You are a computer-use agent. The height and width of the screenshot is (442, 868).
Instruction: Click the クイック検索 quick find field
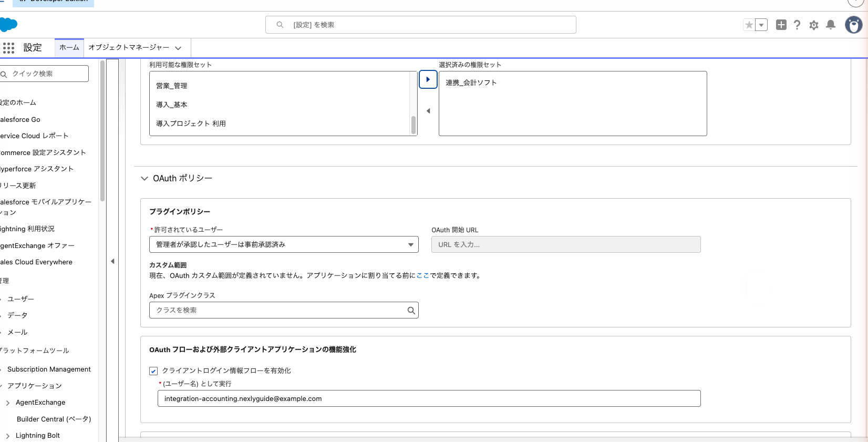coord(44,74)
